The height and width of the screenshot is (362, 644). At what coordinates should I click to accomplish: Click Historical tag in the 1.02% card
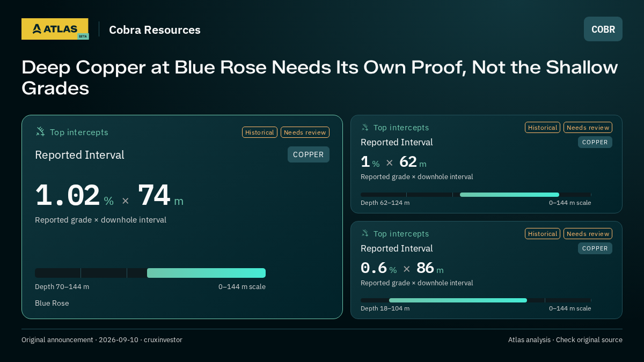click(260, 132)
